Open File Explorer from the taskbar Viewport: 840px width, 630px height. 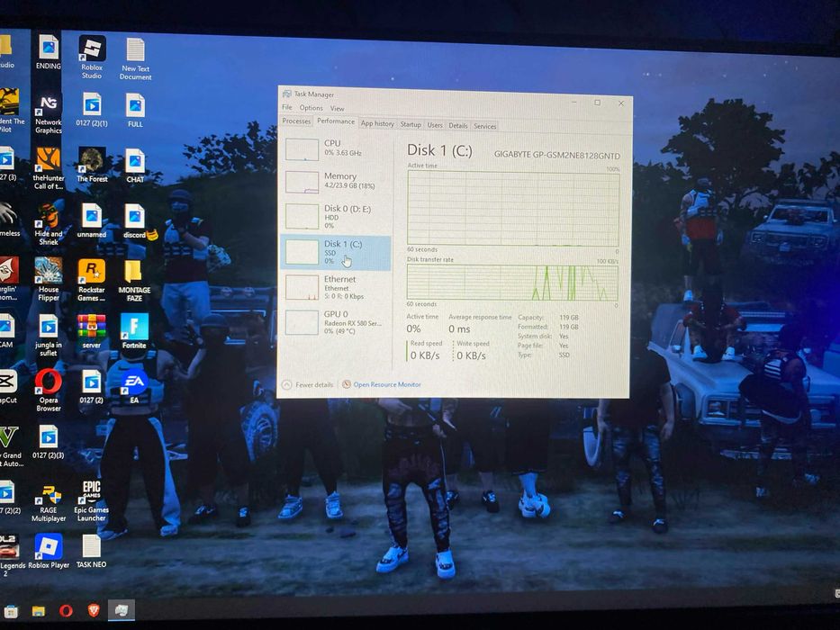coord(39,611)
